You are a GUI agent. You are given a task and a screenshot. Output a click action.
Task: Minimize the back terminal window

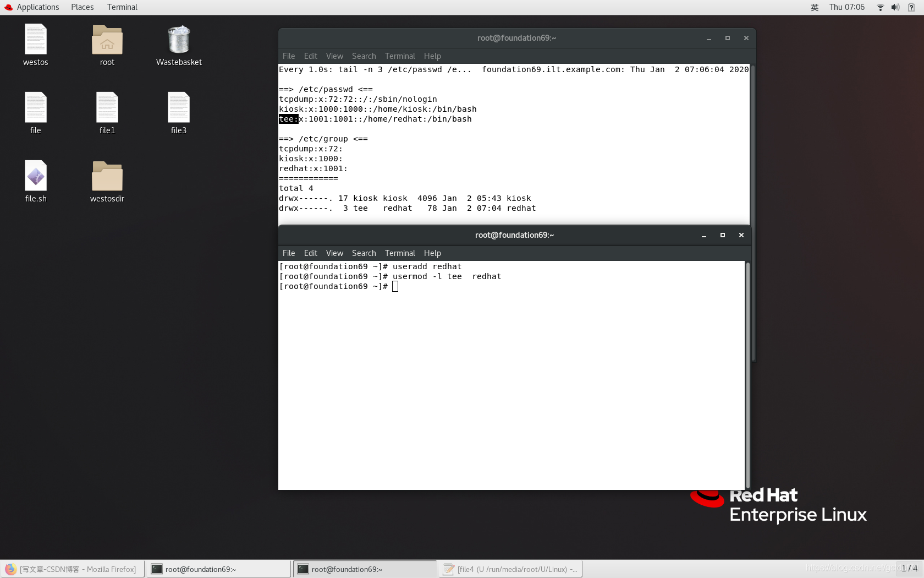click(709, 38)
